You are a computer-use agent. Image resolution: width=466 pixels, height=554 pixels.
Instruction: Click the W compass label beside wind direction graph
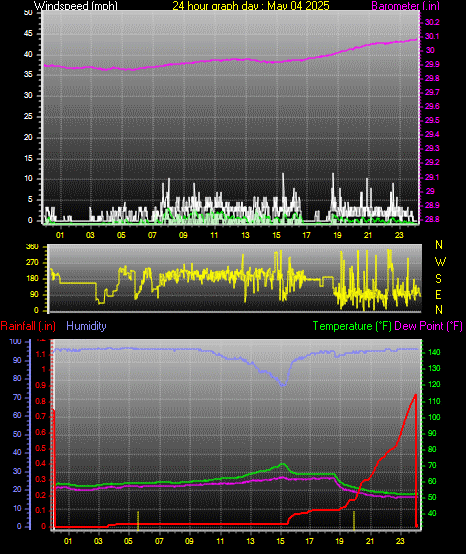(440, 262)
